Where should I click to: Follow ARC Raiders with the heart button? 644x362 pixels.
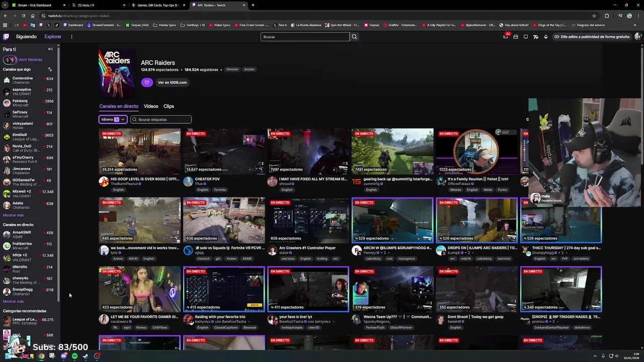pos(147,82)
